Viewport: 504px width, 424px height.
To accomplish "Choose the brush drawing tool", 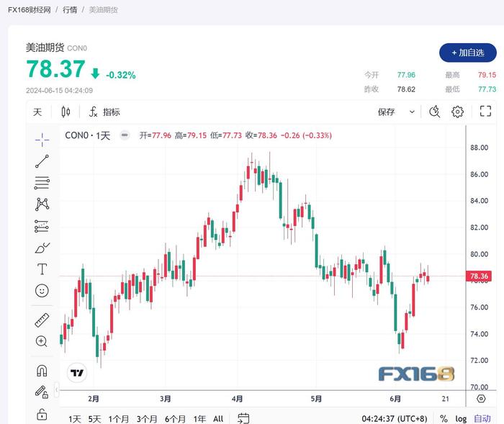I will coord(42,248).
